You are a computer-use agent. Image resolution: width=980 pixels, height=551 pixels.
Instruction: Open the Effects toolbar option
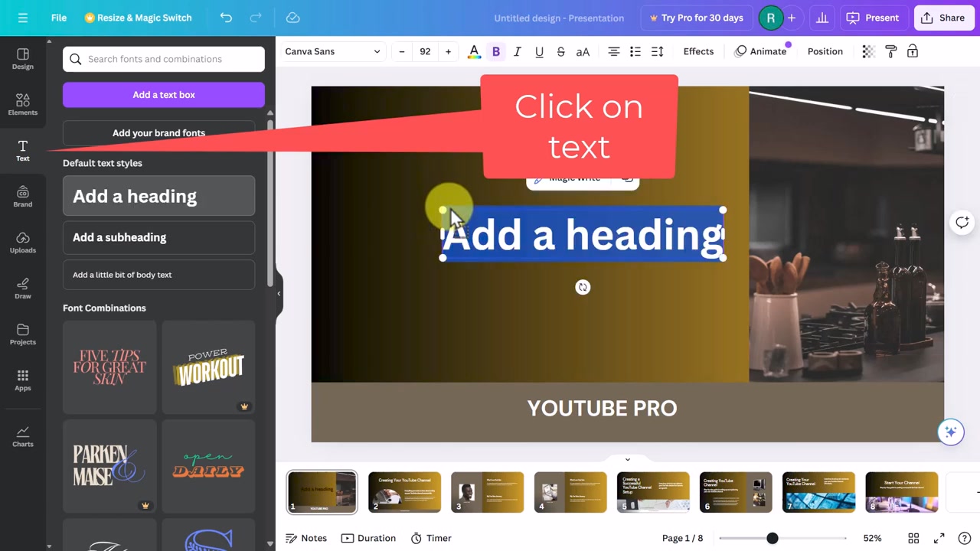[698, 51]
